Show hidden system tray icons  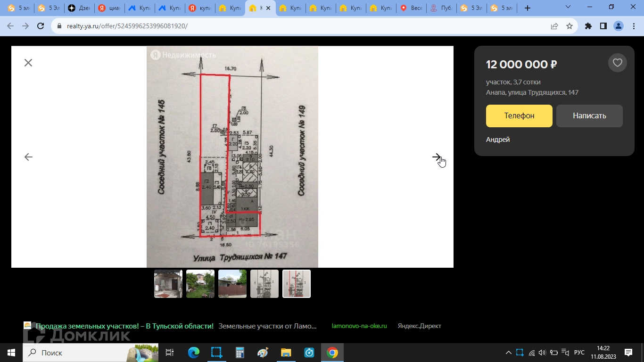[x=508, y=353]
